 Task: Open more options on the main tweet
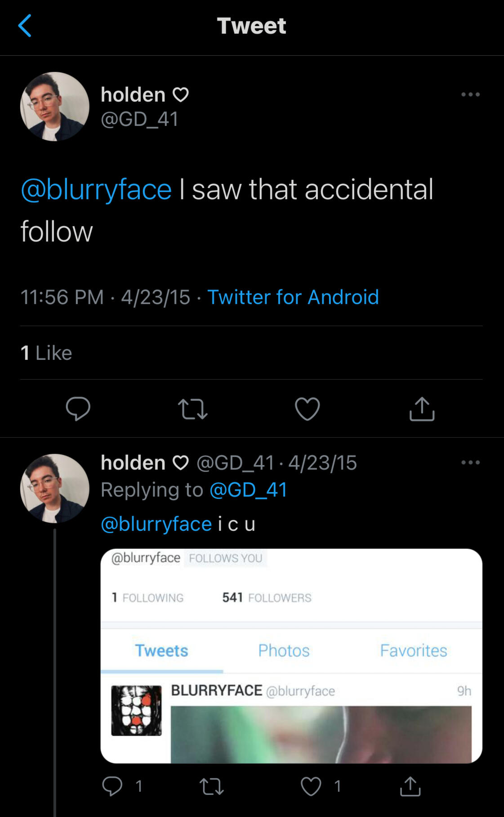coord(470,94)
